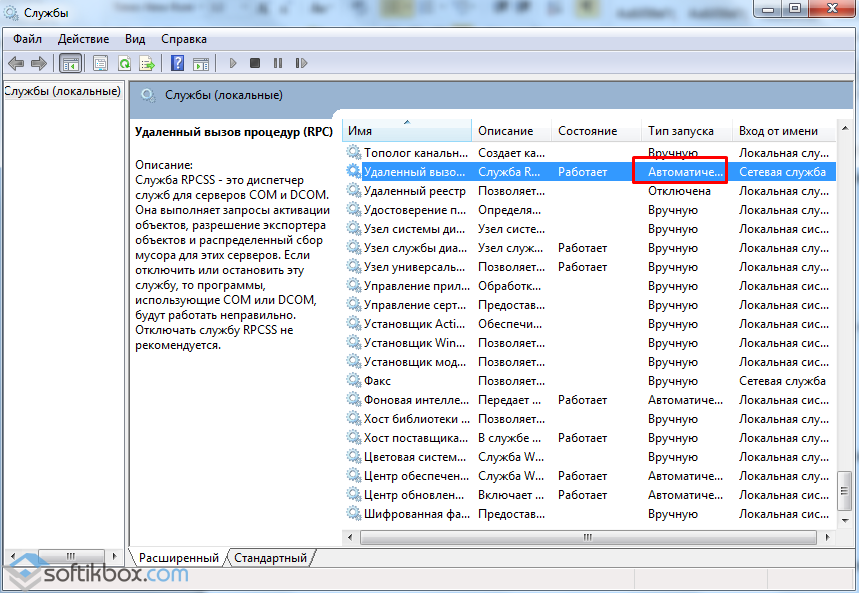Sort by Состояние column header
This screenshot has width=859, height=593.
588,131
